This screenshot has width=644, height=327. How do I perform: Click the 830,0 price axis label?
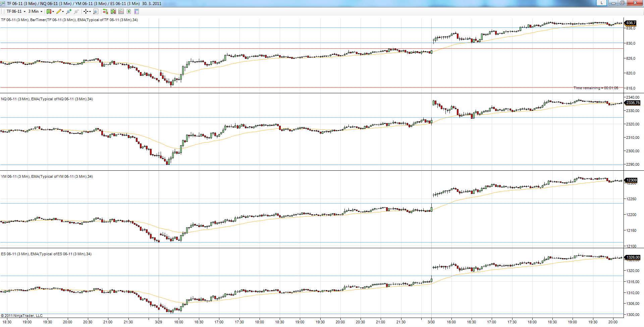point(631,43)
